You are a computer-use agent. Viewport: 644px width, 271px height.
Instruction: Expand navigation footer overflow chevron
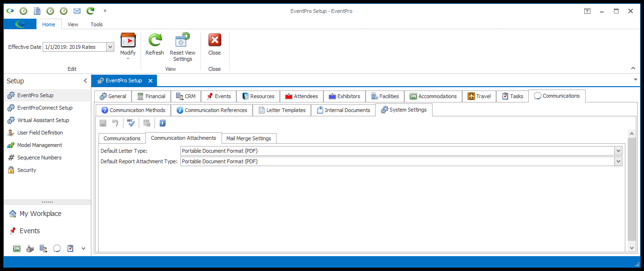coord(83,248)
